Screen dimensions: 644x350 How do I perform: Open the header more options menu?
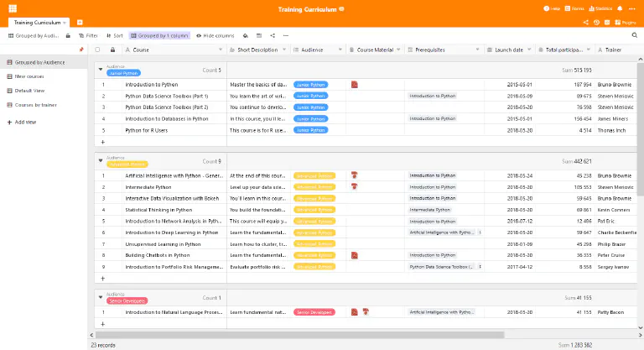[631, 8]
